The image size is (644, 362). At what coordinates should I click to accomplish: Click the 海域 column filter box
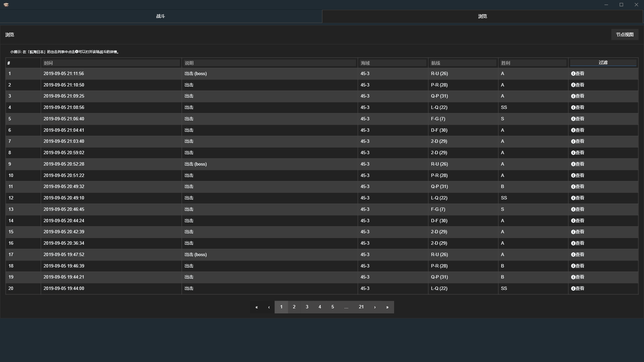(392, 63)
